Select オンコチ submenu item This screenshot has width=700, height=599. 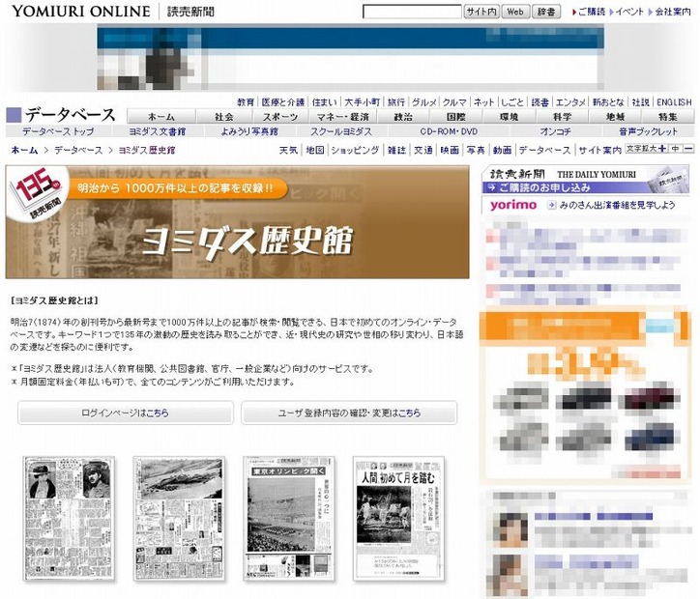[x=555, y=131]
